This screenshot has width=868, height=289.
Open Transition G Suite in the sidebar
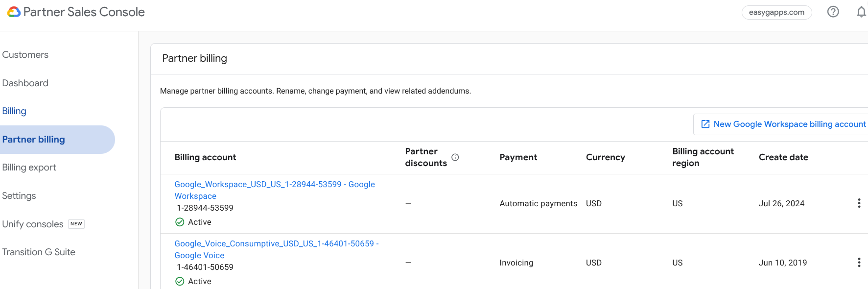pyautogui.click(x=39, y=252)
